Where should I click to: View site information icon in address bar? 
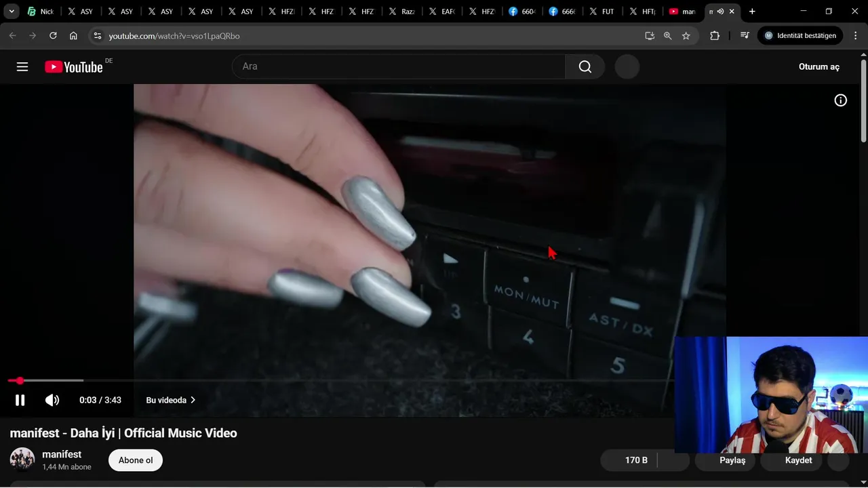pos(98,36)
